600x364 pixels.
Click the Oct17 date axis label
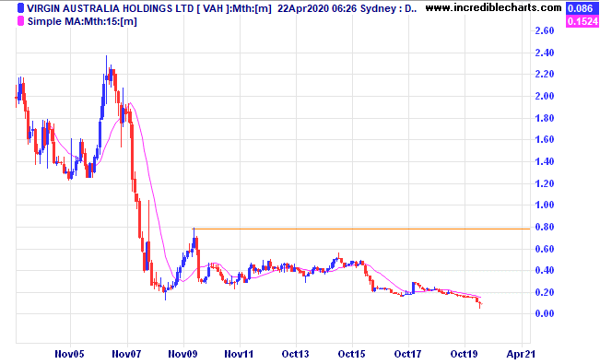point(408,354)
